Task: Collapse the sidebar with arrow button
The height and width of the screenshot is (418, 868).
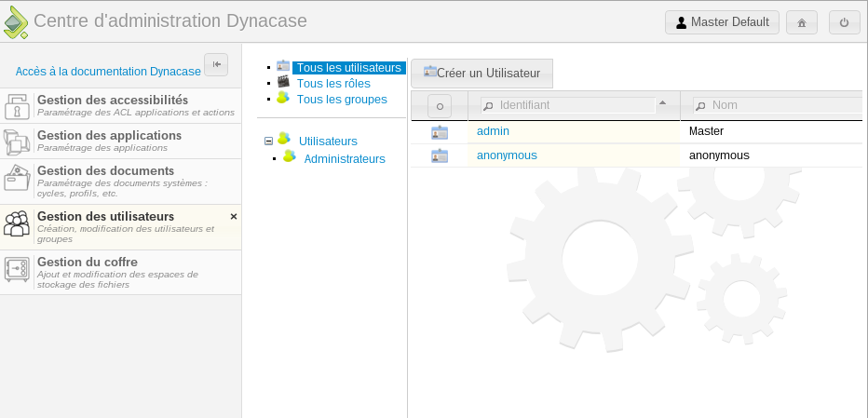Action: 216,64
